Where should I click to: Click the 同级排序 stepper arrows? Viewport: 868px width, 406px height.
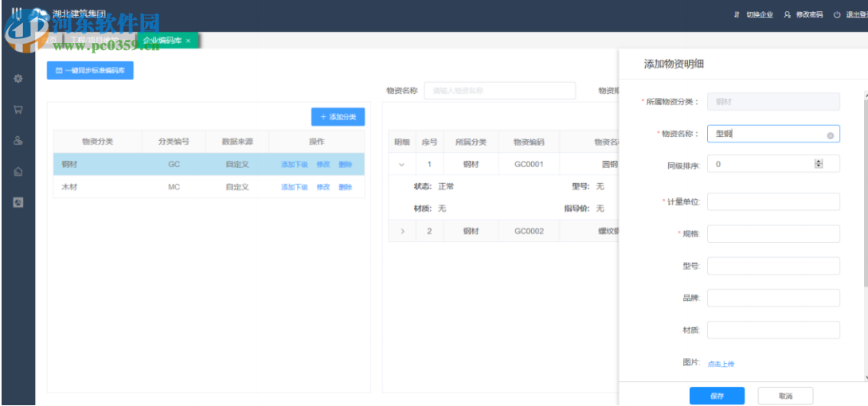coord(819,164)
